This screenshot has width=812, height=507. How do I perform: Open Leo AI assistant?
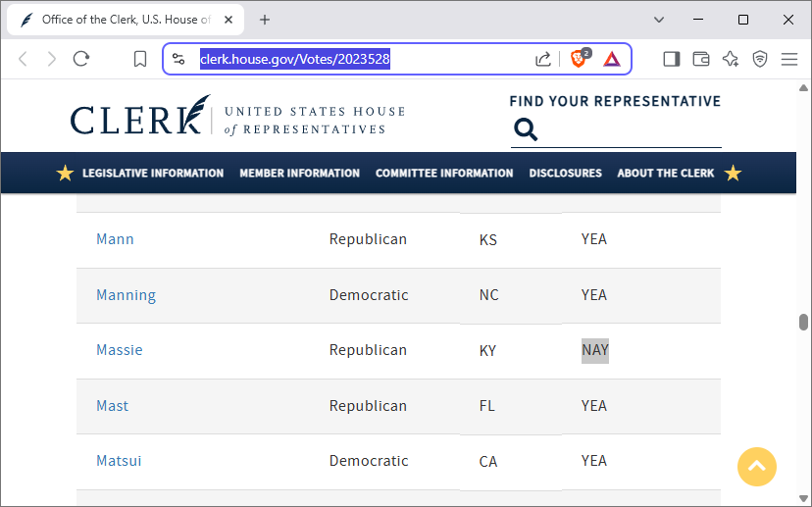click(x=731, y=59)
